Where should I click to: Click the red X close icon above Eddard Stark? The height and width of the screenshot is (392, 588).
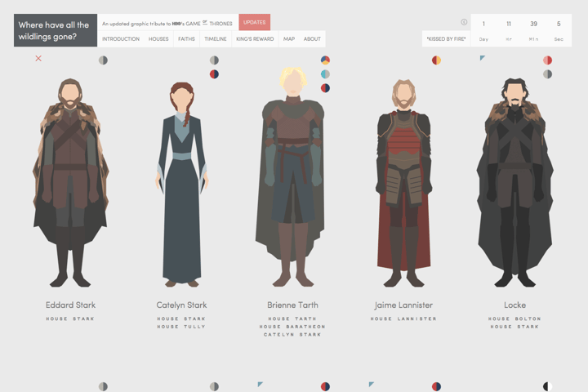point(38,58)
